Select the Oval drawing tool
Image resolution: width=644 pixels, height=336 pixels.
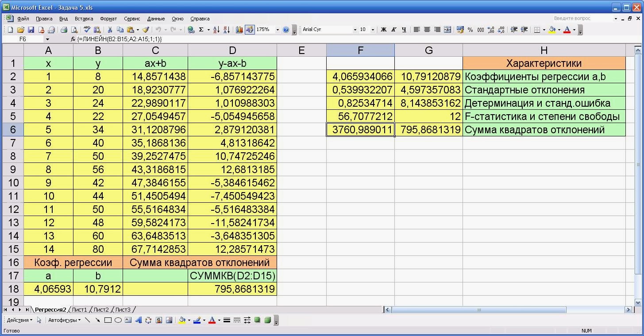tap(118, 320)
